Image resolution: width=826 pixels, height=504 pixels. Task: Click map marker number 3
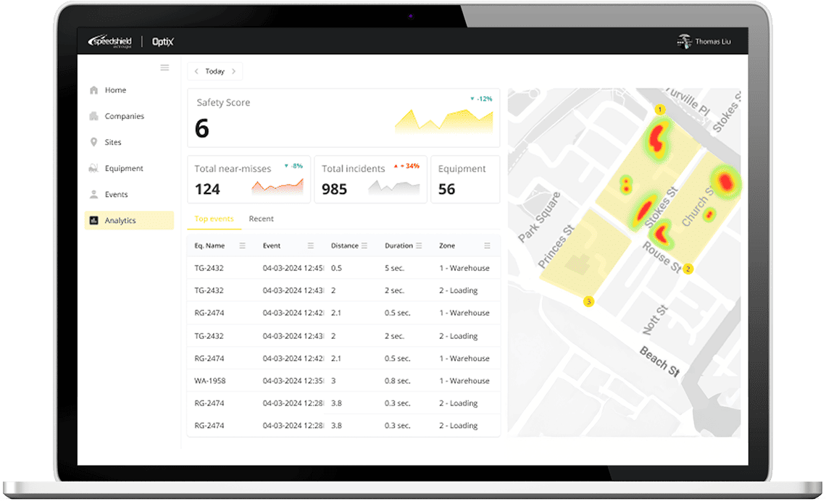[x=588, y=301]
